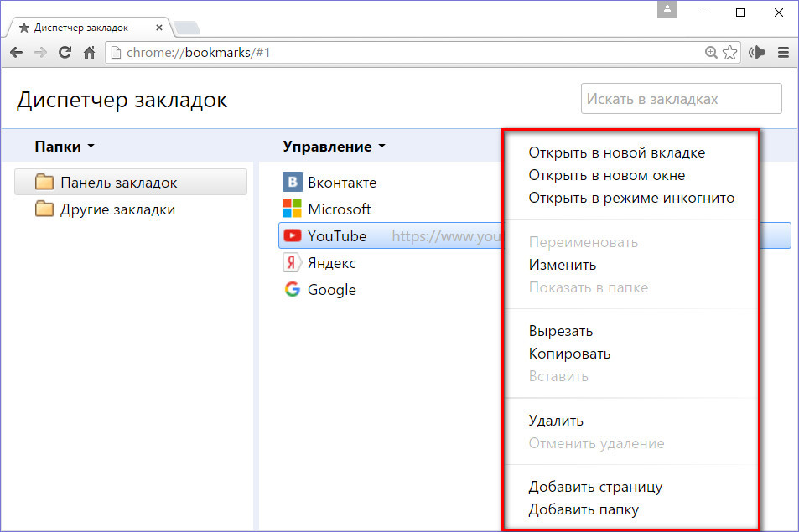Image resolution: width=799 pixels, height=532 pixels.
Task: Click the browser Back arrow
Action: [16, 53]
